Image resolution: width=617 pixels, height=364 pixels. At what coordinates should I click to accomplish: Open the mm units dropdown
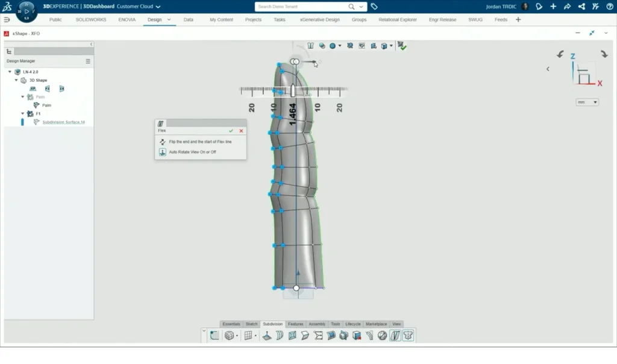(587, 102)
